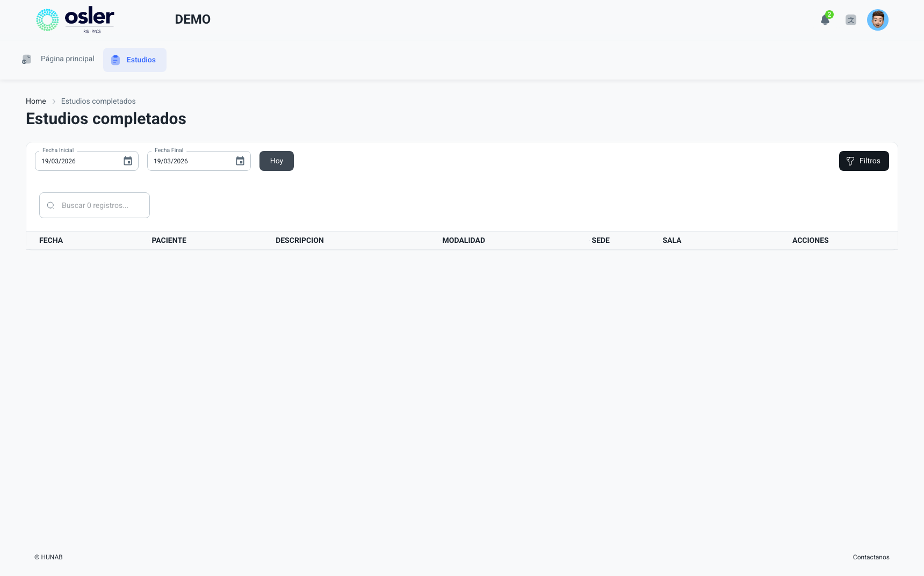Screen dimensions: 924x576
Task: Sort by the PACIENTE column header
Action: pos(169,240)
